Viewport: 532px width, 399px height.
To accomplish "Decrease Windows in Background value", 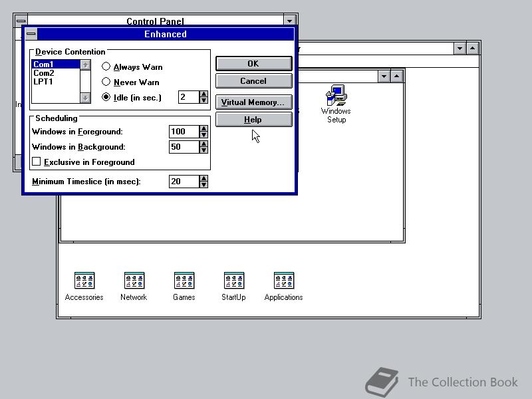I will coord(203,150).
